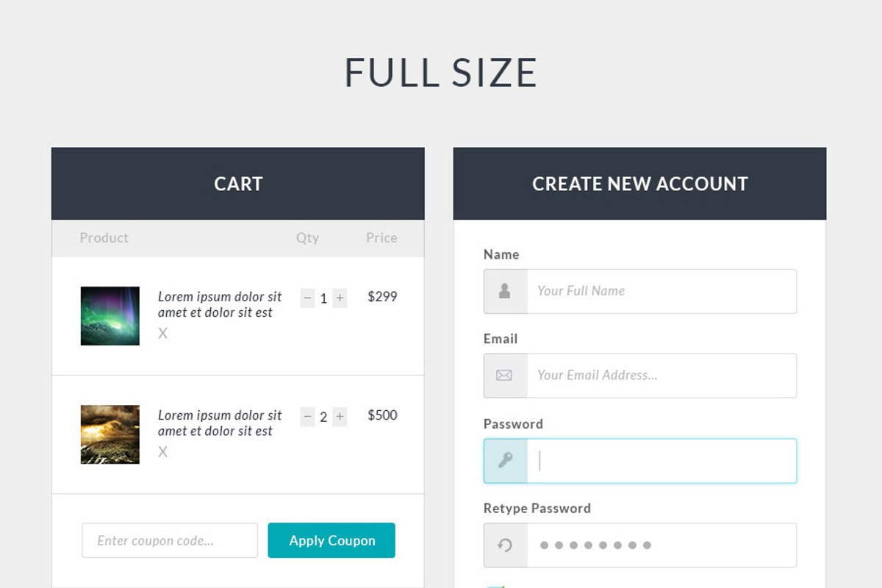This screenshot has width=882, height=588.
Task: Remove the $299 product using its X icon
Action: click(162, 333)
